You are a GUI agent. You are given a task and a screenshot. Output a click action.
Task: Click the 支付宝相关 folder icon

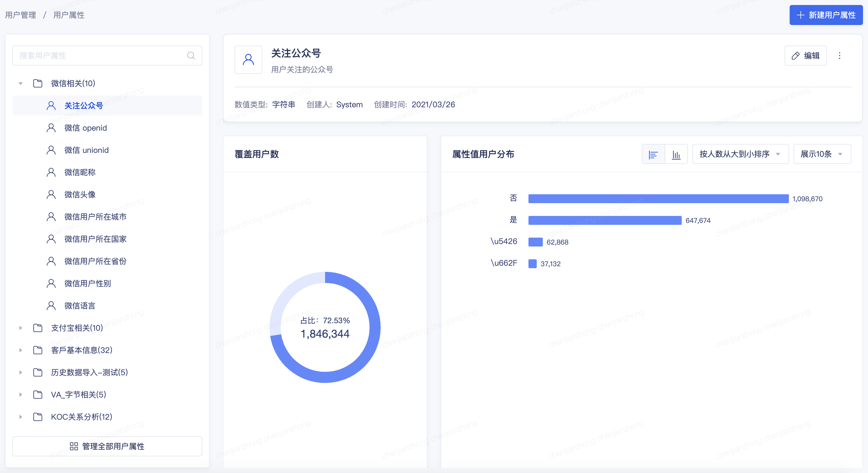tap(38, 328)
